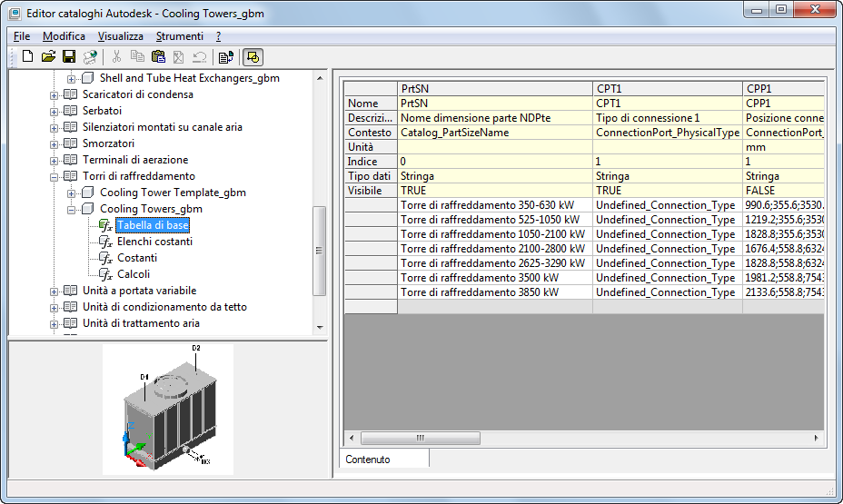Click the Visibile row header
Image resolution: width=843 pixels, height=504 pixels.
click(x=371, y=191)
